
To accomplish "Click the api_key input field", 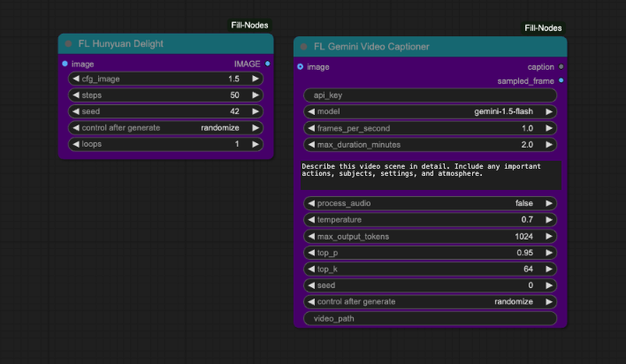I will point(430,95).
